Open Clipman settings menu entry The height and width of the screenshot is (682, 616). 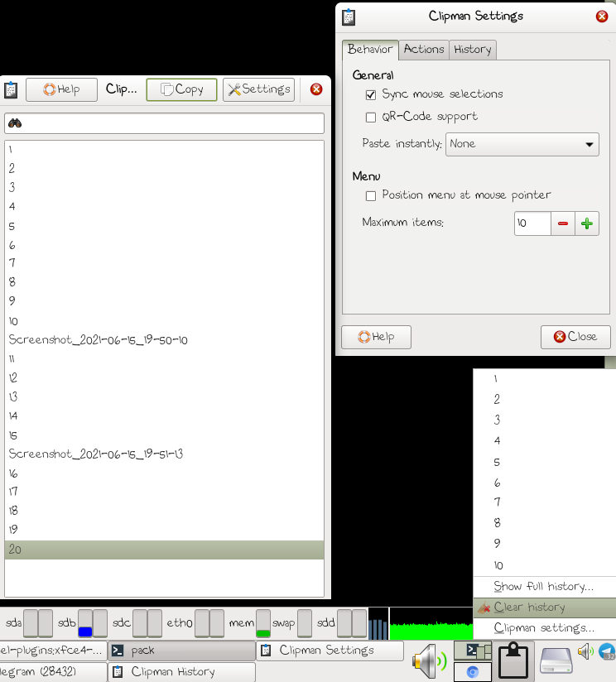[545, 628]
